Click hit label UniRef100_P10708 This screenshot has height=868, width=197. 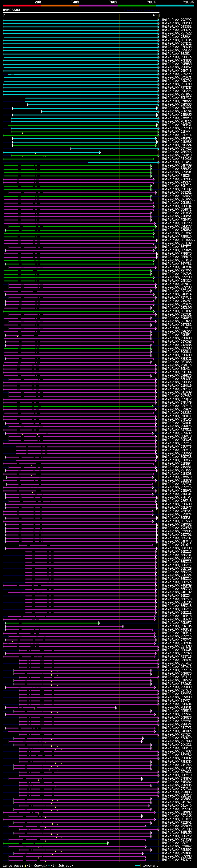pyautogui.click(x=176, y=274)
